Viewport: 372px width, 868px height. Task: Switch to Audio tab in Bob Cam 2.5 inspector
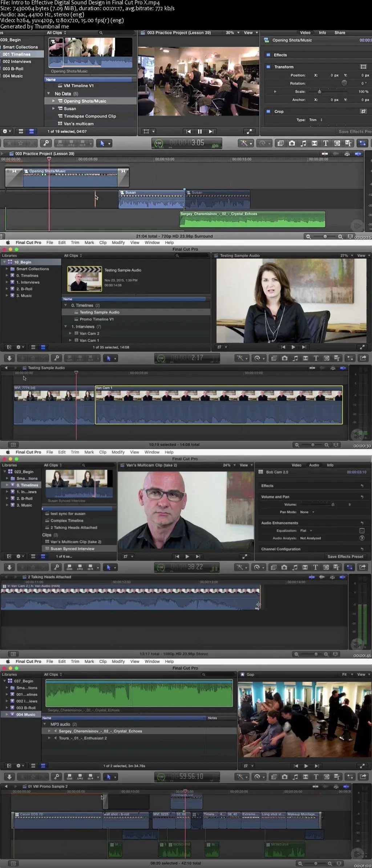314,465
